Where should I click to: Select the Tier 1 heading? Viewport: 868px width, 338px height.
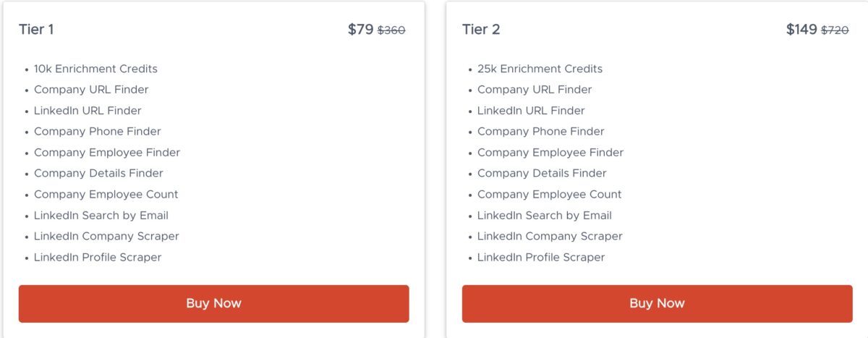point(36,30)
